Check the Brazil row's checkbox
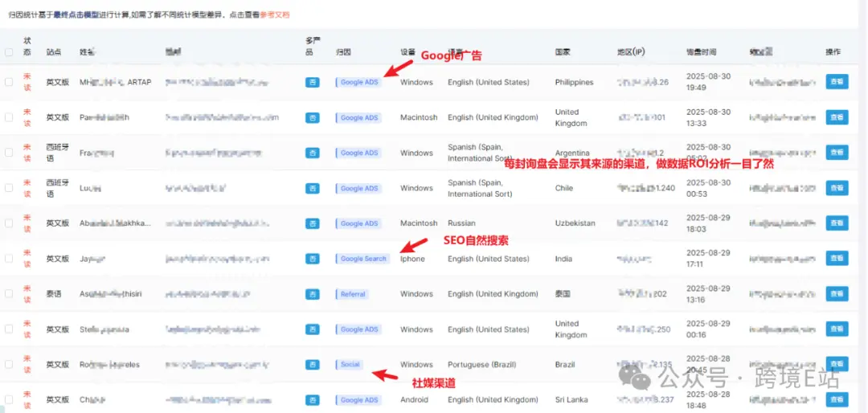 (8, 364)
